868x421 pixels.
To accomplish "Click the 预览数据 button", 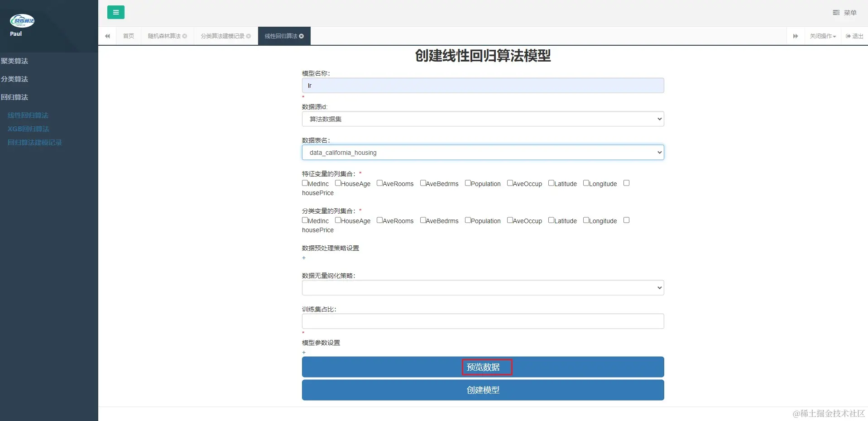I will (x=483, y=367).
